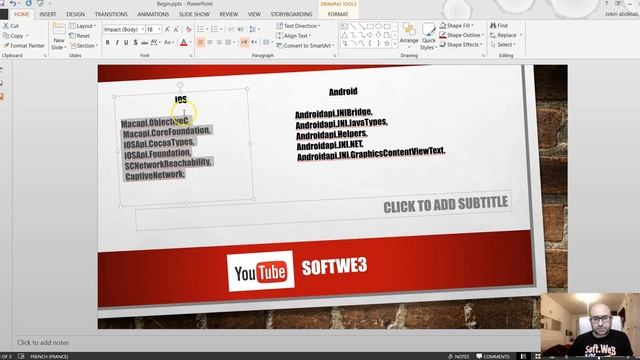Click the Android heading text on slide
The height and width of the screenshot is (360, 640).
[x=343, y=91]
